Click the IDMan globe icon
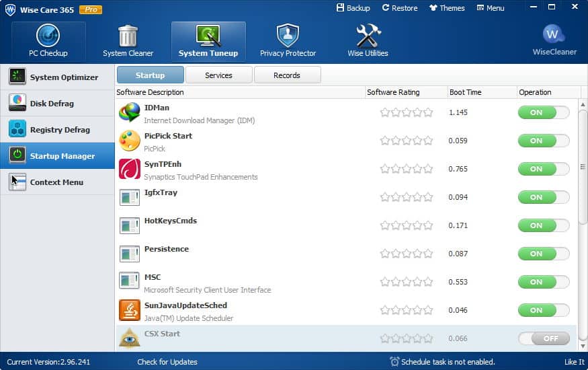The height and width of the screenshot is (370, 588). tap(130, 112)
